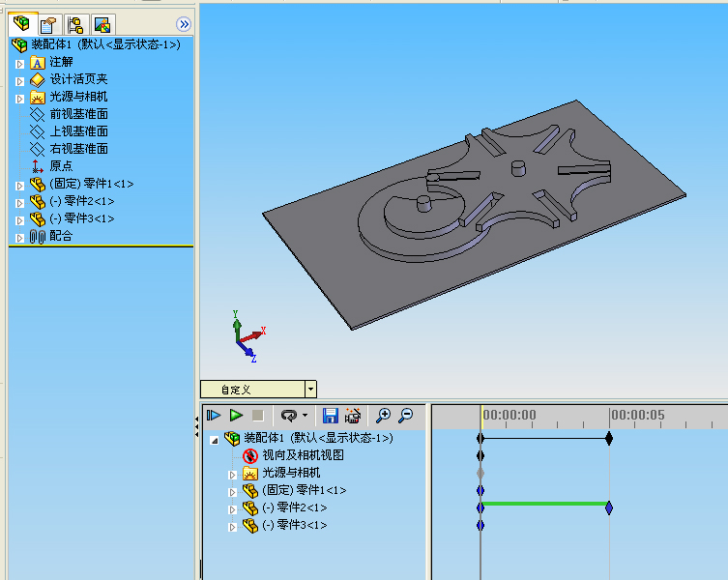Viewport: 728px width, 580px height.
Task: Expand (-) 零件2<1> in motion study tree
Action: (233, 509)
